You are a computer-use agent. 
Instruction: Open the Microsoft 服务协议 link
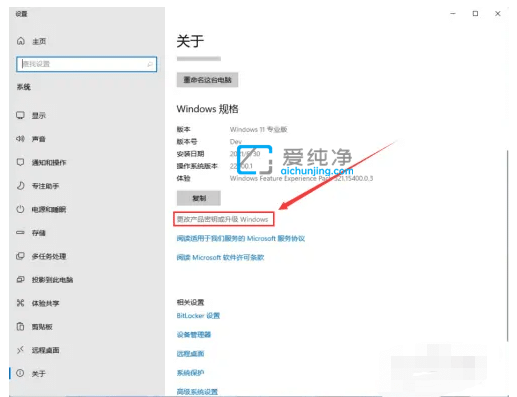point(241,238)
